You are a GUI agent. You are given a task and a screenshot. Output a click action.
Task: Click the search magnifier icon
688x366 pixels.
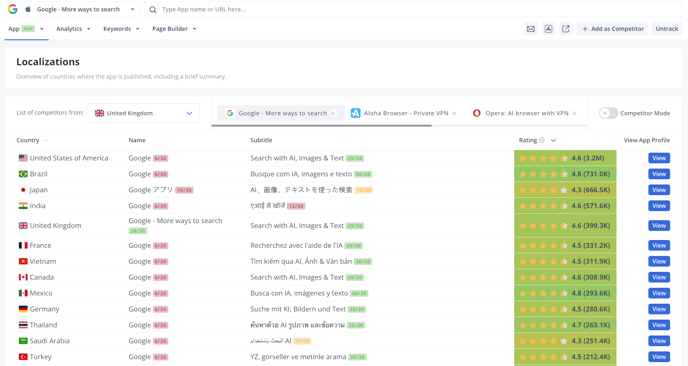tap(153, 9)
